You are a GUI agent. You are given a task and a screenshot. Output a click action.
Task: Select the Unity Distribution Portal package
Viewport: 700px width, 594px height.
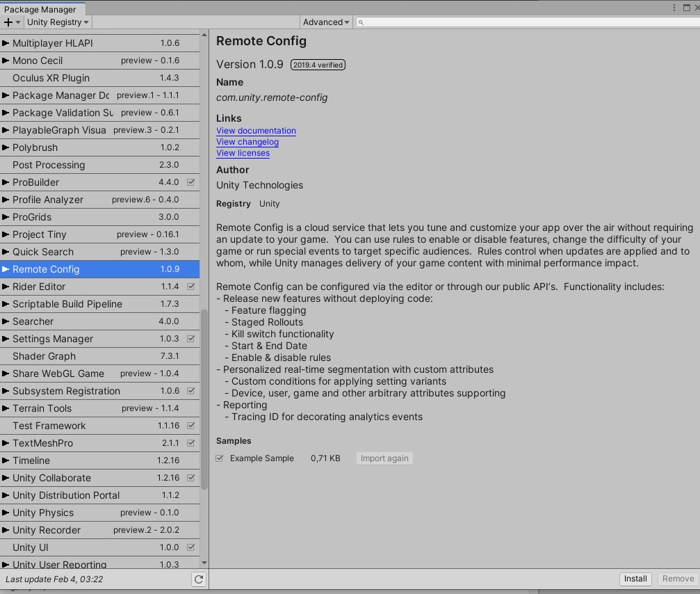pyautogui.click(x=99, y=495)
